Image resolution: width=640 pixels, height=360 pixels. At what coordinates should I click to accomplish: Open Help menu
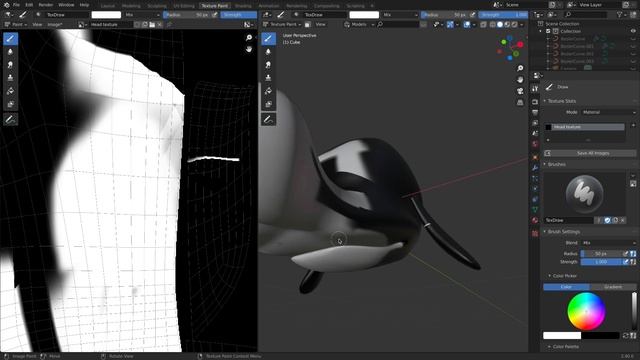click(x=84, y=5)
